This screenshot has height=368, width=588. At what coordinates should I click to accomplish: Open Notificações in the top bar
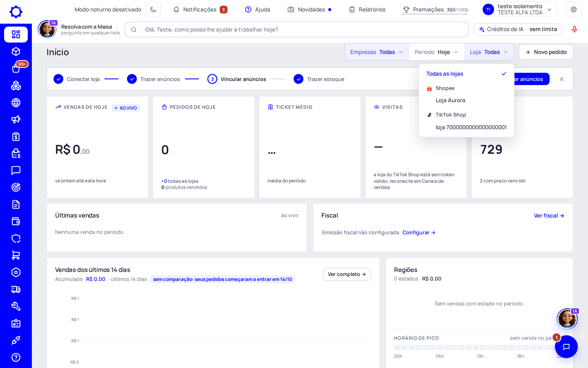tap(200, 9)
